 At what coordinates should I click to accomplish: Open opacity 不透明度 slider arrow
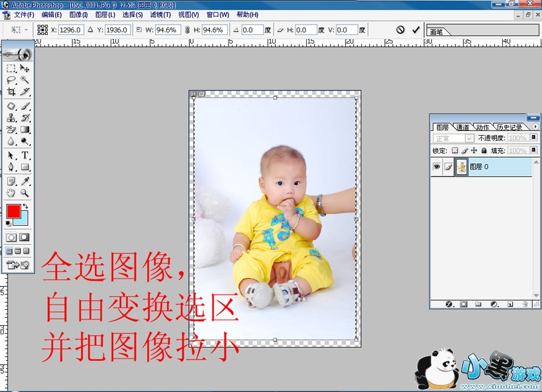[533, 138]
